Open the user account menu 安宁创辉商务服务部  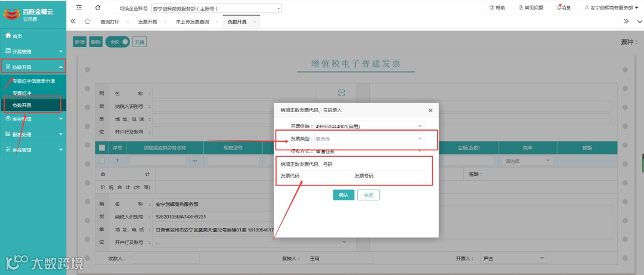coord(612,8)
